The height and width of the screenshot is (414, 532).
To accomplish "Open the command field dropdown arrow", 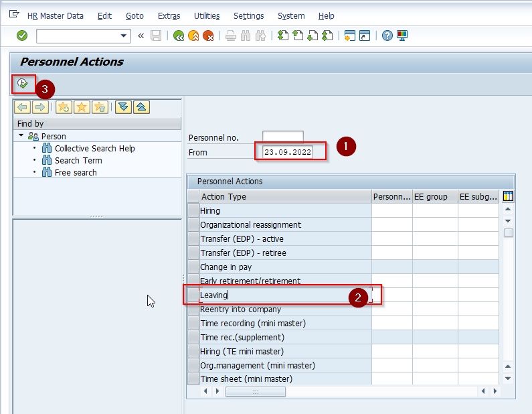I will click(124, 36).
